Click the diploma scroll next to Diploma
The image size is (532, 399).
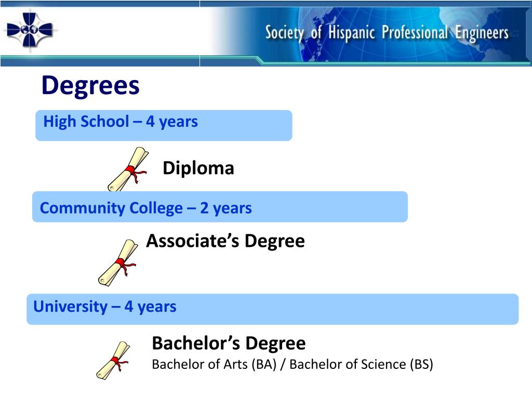(x=128, y=169)
